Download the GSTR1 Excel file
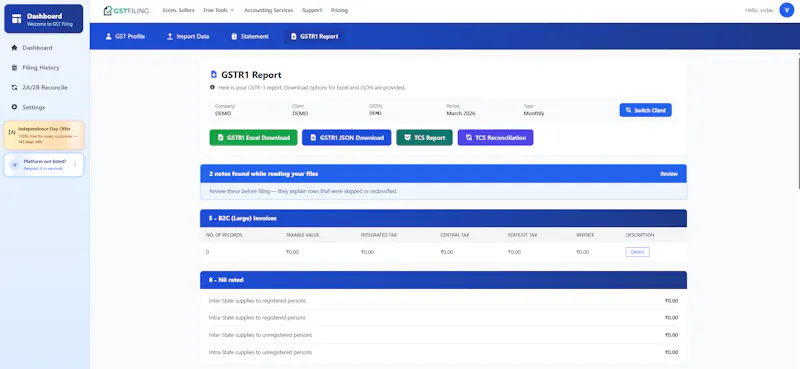This screenshot has width=800, height=369. point(254,138)
